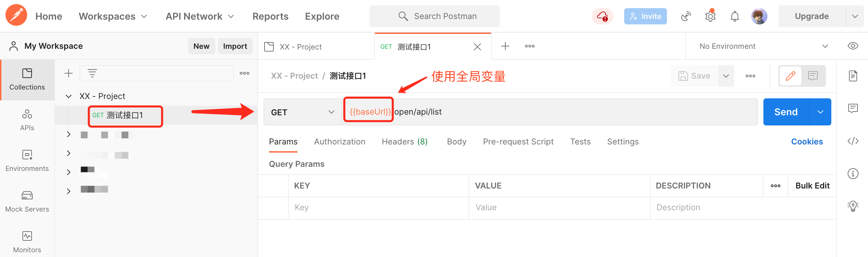Screen dimensions: 868x257
Task: Open the settings gear icon
Action: pos(710,16)
